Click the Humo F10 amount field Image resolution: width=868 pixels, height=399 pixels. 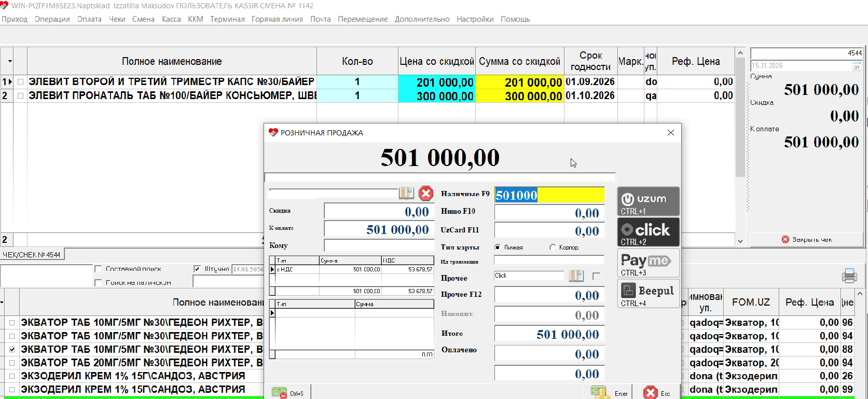(x=549, y=213)
